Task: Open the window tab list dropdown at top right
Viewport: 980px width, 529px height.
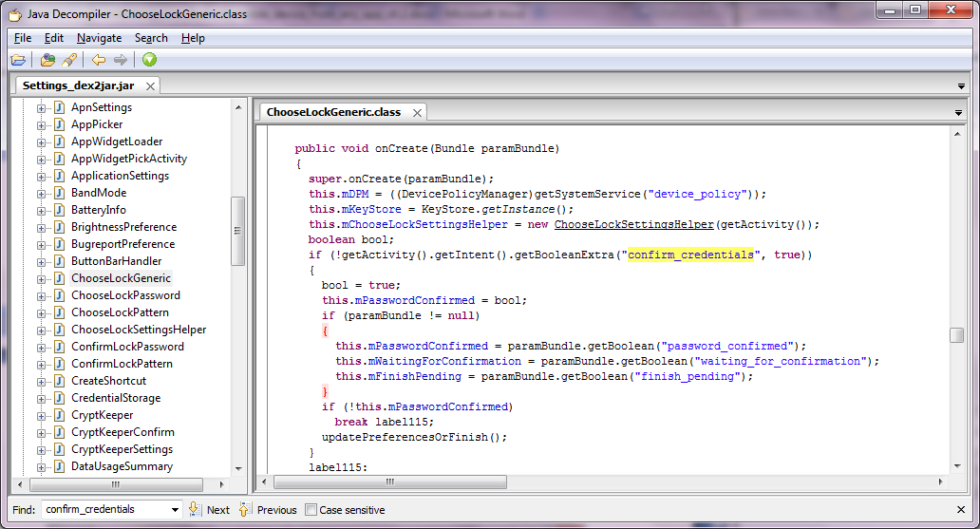Action: coord(961,86)
